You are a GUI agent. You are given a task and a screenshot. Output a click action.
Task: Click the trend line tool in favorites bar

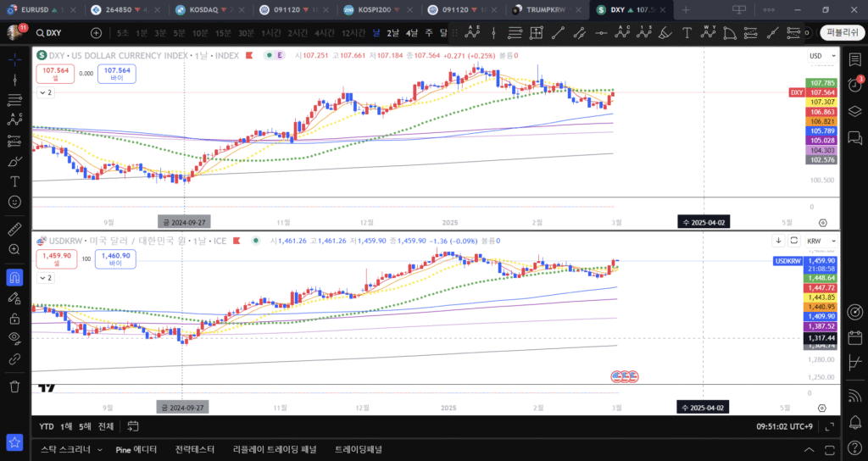(558, 33)
